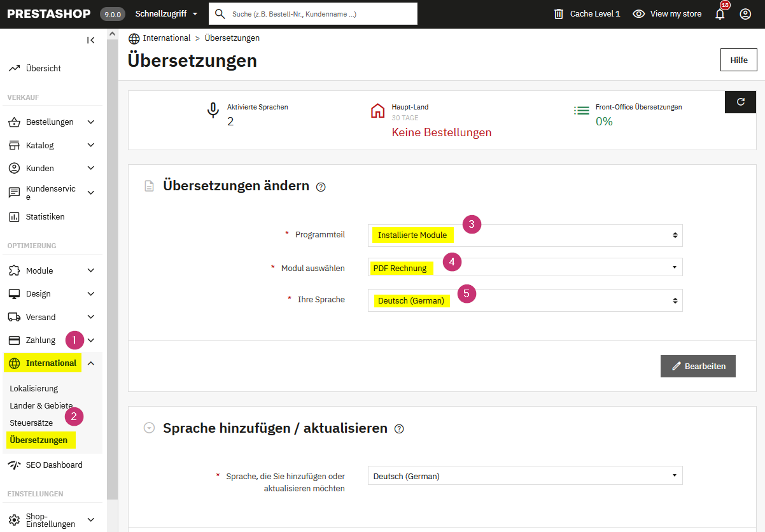The width and height of the screenshot is (765, 532).
Task: Open SEO Dashboard menu entry
Action: tap(54, 465)
